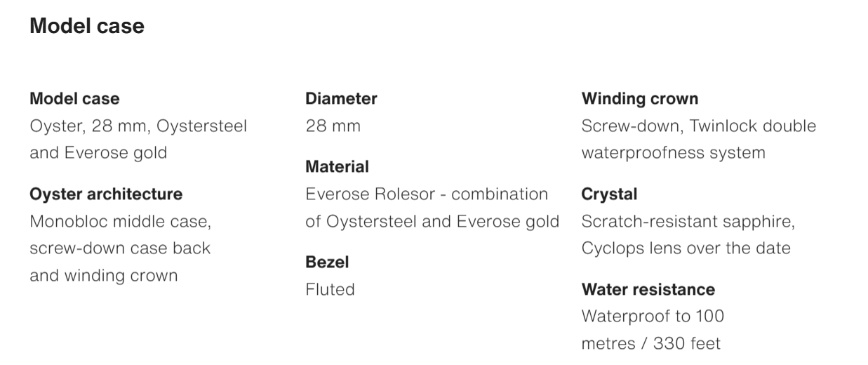868x365 pixels.
Task: Click the "Diameter" spec label
Action: [341, 99]
